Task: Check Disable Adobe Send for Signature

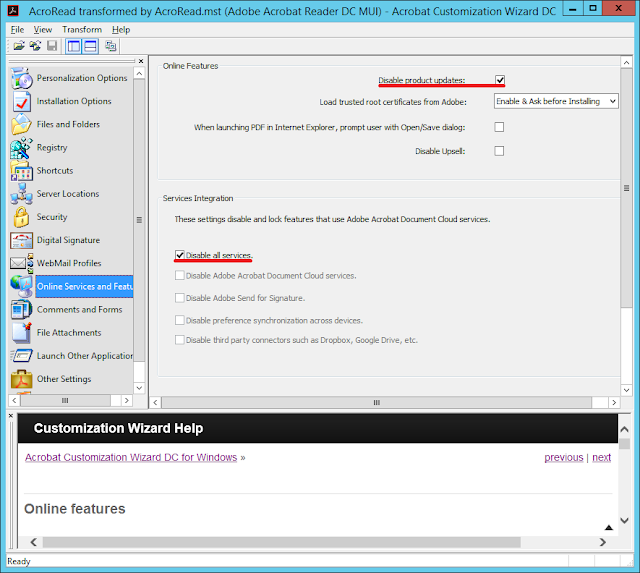Action: point(180,298)
